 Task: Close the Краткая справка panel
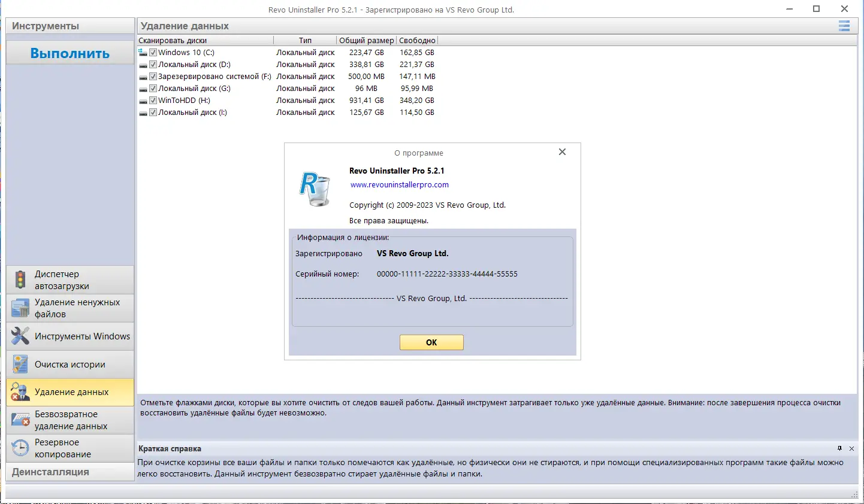[x=851, y=448]
